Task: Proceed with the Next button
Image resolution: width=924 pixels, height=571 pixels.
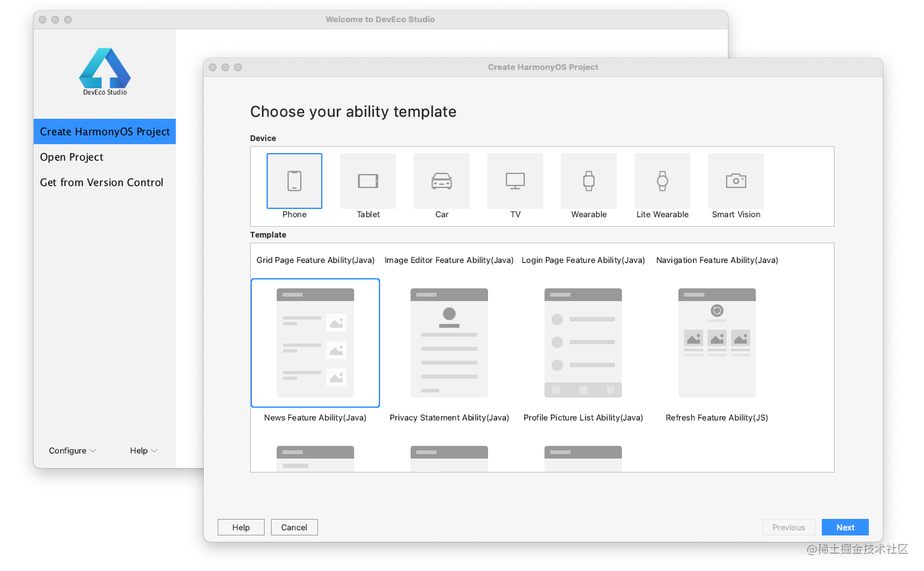Action: pyautogui.click(x=845, y=527)
